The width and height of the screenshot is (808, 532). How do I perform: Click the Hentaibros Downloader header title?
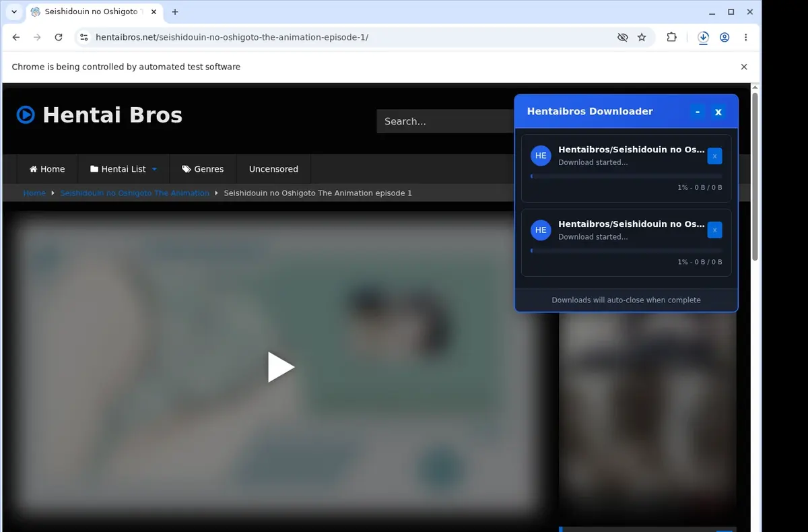590,112
